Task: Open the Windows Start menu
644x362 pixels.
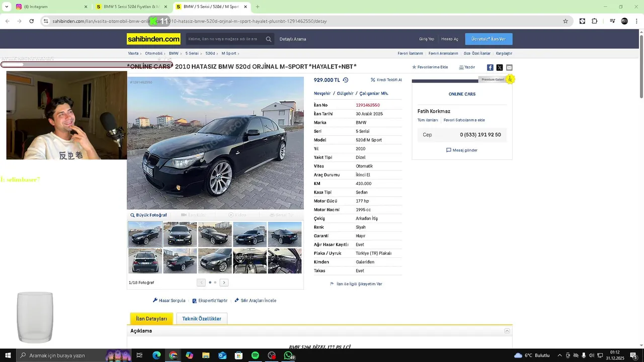Action: [x=8, y=355]
